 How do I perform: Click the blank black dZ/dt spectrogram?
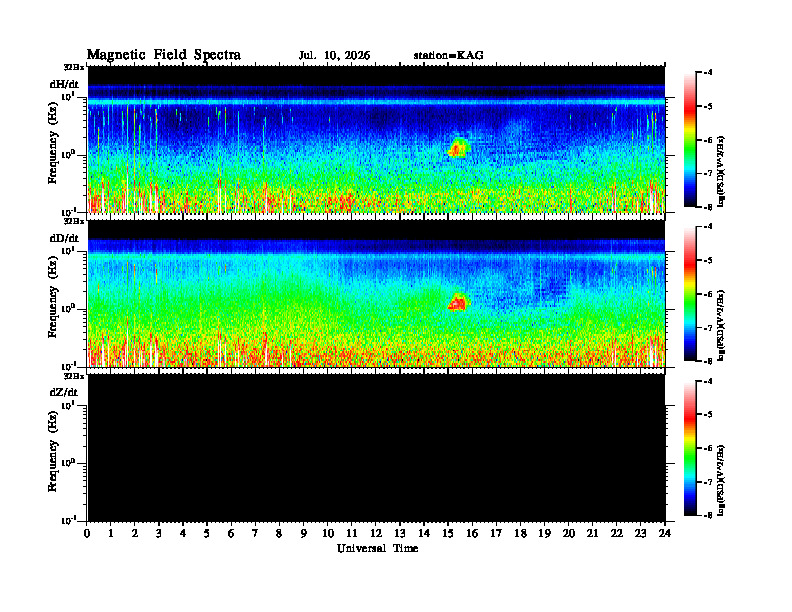[x=376, y=448]
